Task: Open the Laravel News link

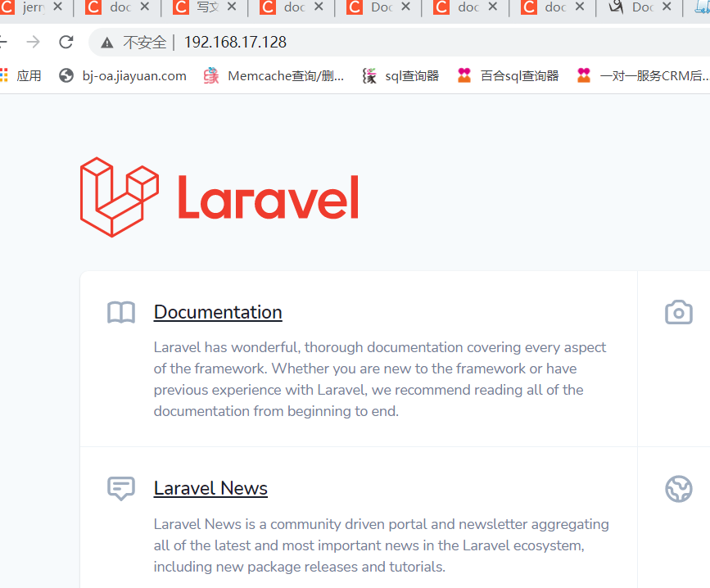Action: pos(210,488)
